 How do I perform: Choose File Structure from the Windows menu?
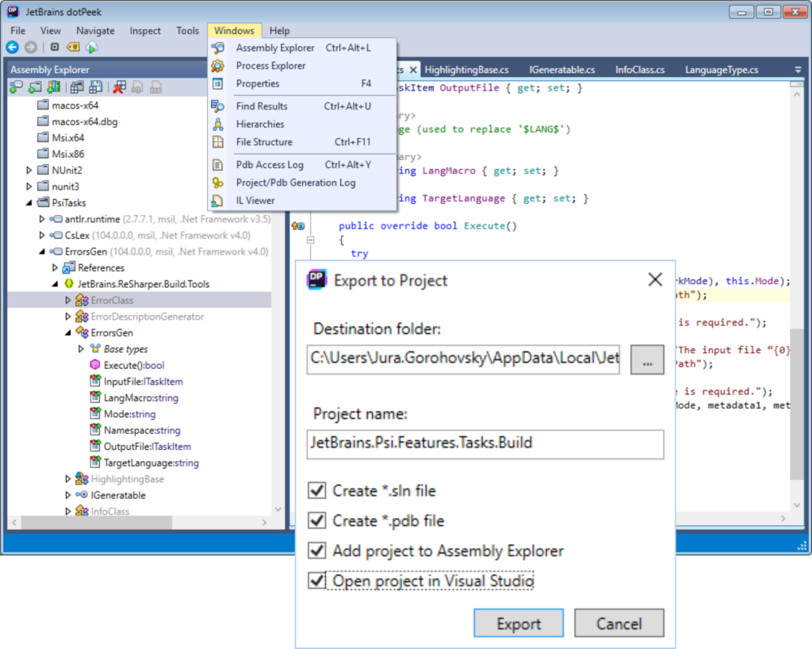[x=302, y=142]
